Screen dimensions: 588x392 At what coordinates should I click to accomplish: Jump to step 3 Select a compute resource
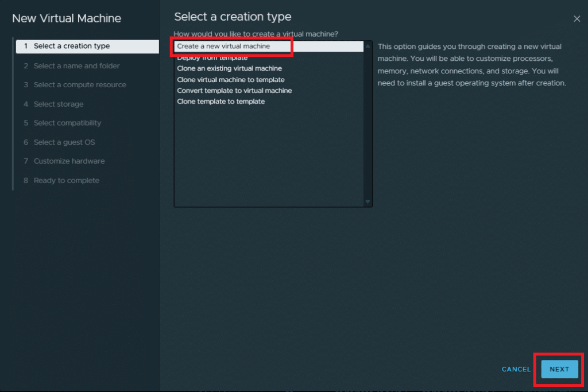point(80,85)
